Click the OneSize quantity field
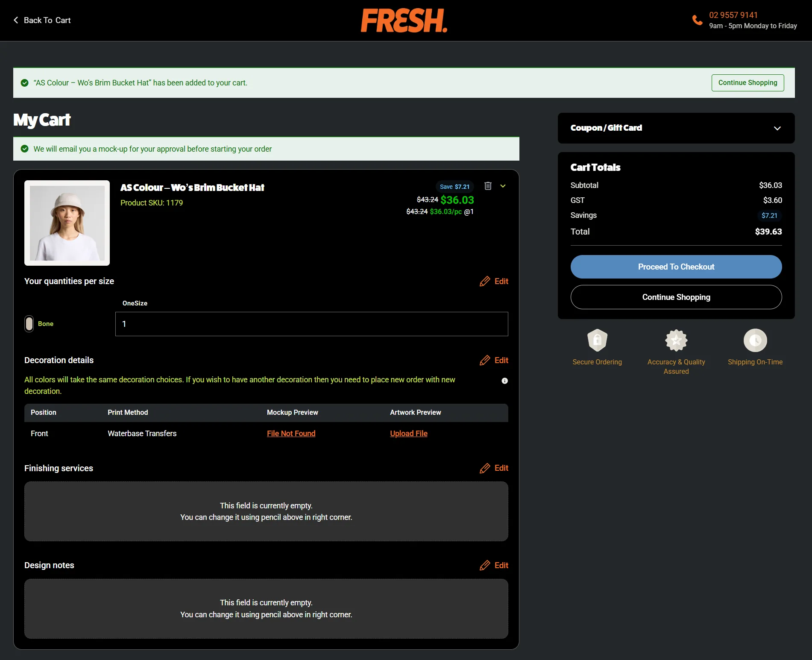 pos(311,324)
